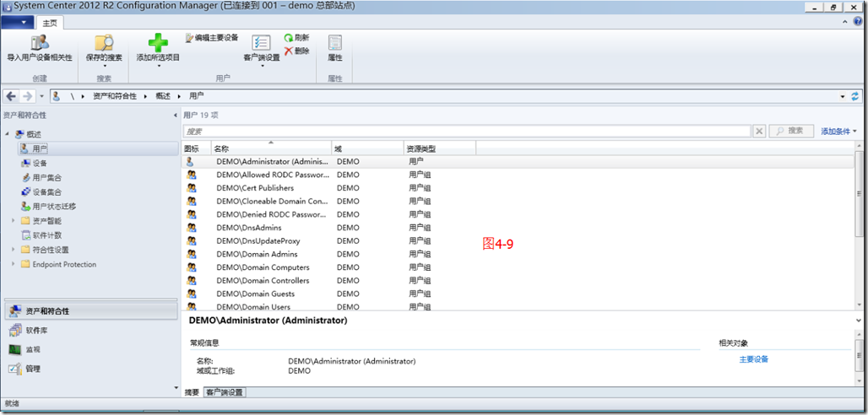Screen dimensions: 868x415
Task: Sort list by Name (名称) column header
Action: 271,148
